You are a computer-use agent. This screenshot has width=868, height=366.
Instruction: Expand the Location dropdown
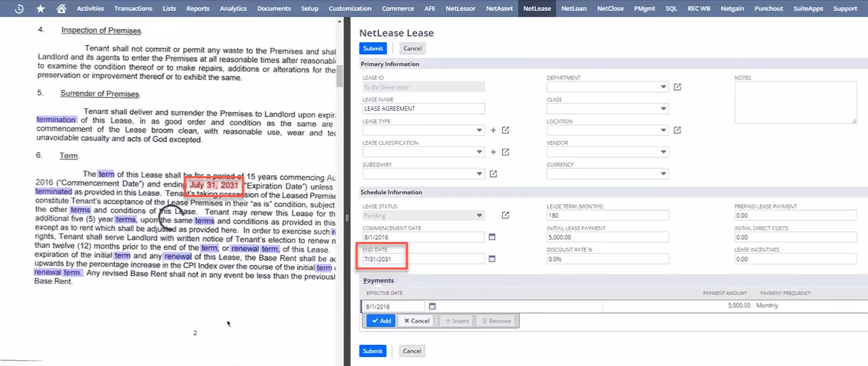pos(664,130)
